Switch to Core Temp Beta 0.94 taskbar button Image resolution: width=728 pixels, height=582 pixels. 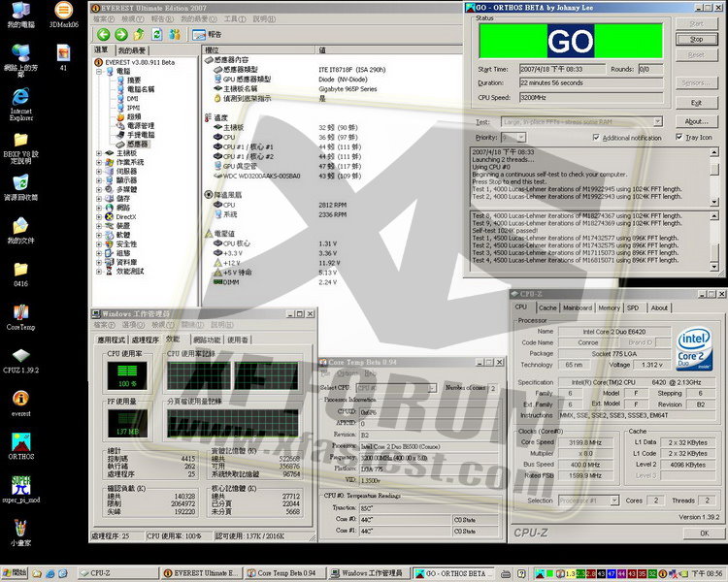[x=283, y=573]
